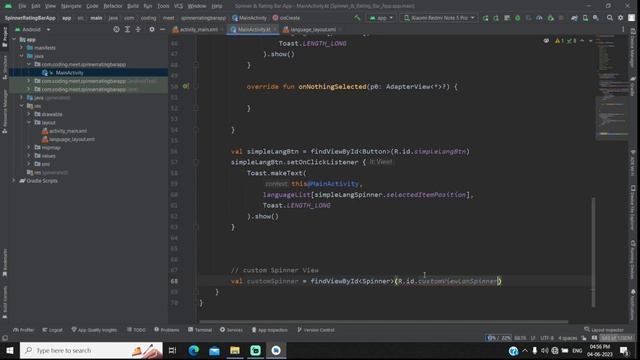Open the Problems tool window
The image size is (640, 360).
pos(167,330)
